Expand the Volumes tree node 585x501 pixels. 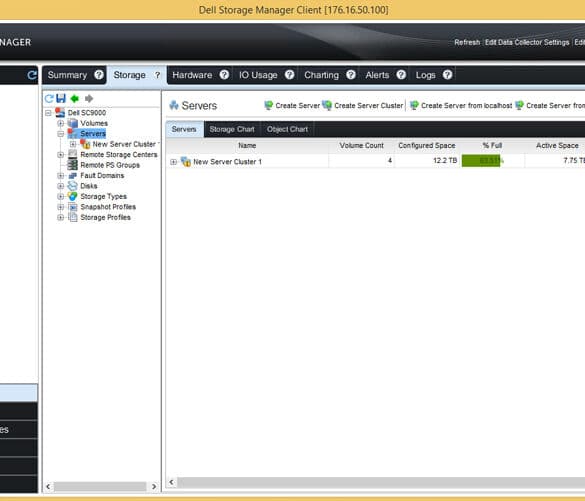coord(60,123)
